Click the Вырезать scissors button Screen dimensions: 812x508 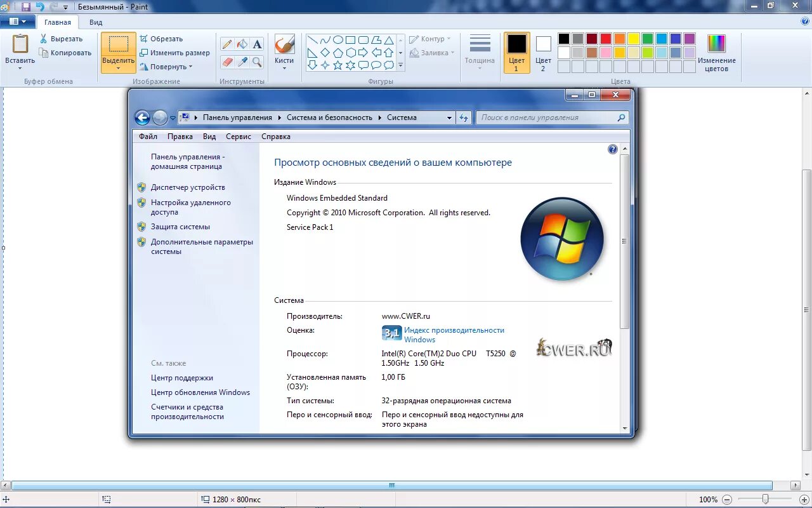pyautogui.click(x=61, y=39)
